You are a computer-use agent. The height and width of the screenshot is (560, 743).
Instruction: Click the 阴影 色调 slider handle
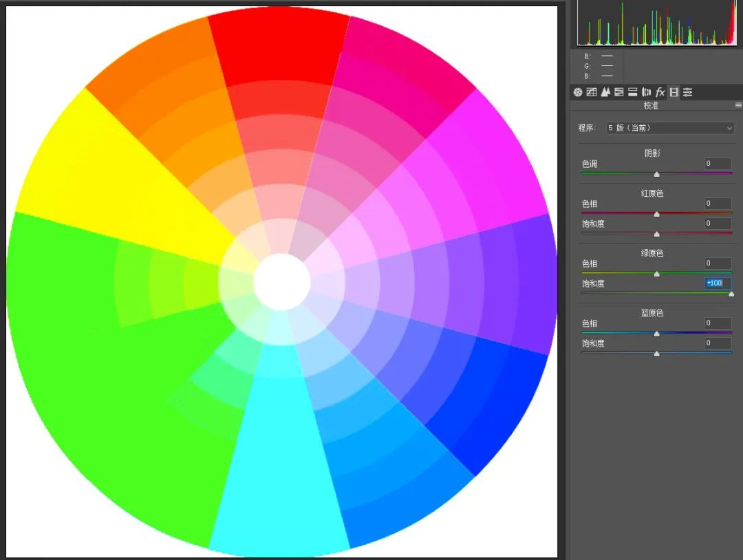[657, 174]
